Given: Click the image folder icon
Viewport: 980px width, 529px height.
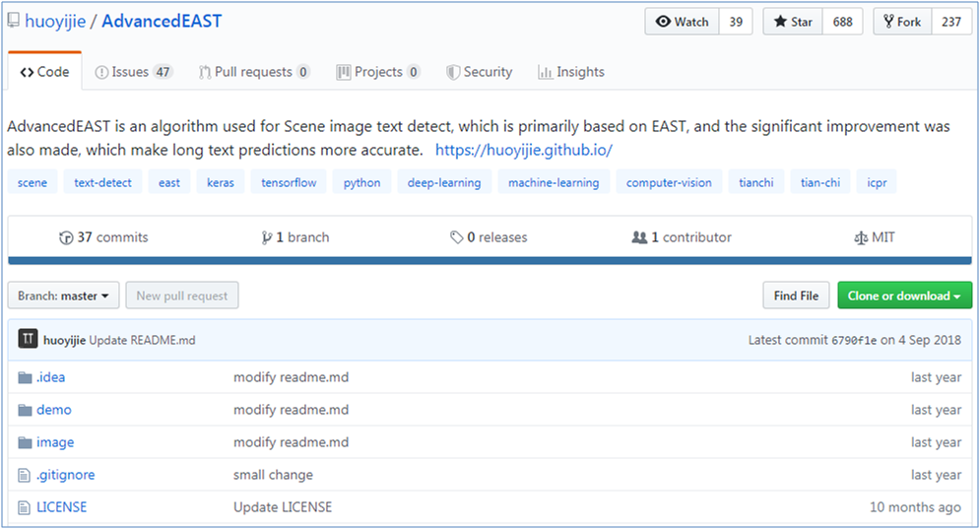Looking at the screenshot, I should coord(25,442).
